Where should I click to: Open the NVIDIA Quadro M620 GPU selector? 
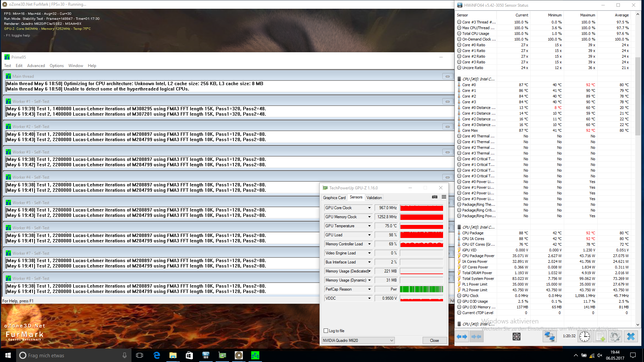coord(358,341)
